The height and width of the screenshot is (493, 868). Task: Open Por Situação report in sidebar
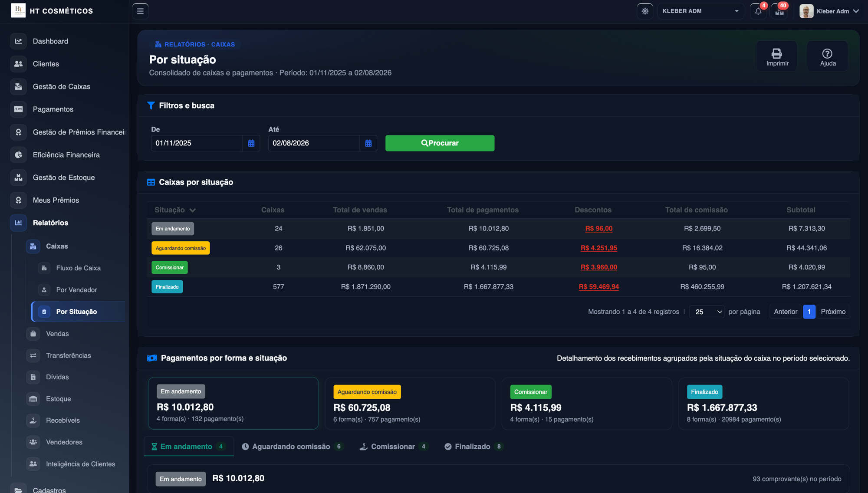point(79,312)
